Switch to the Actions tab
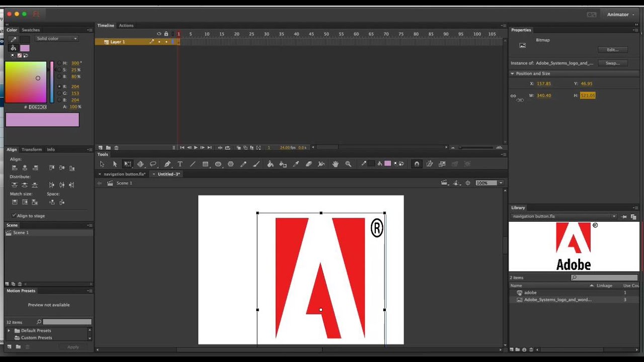This screenshot has width=644, height=362. (x=126, y=26)
